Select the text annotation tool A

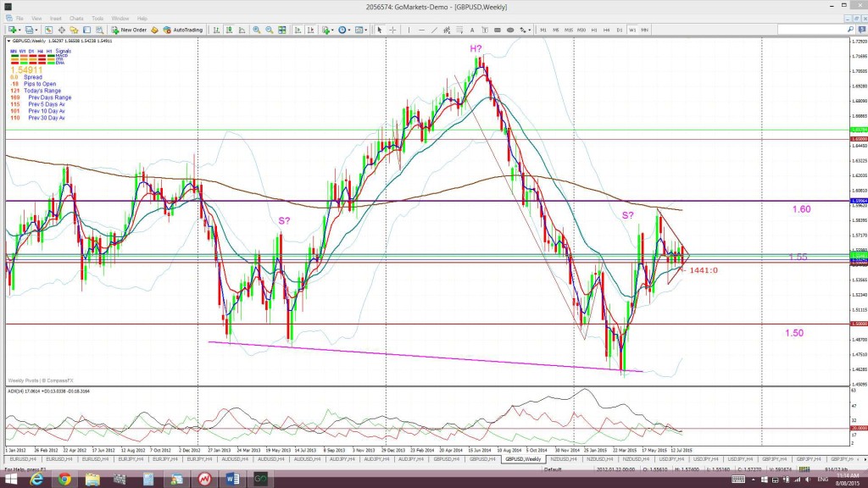[472, 30]
